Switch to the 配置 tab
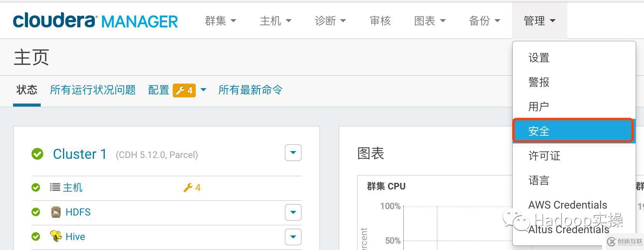Viewport: 644px width, 250px height. [159, 90]
